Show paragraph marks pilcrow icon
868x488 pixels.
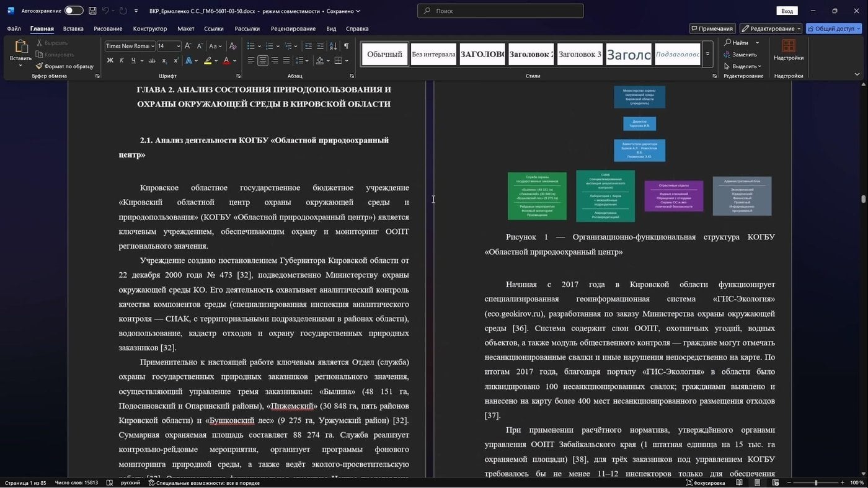point(346,46)
